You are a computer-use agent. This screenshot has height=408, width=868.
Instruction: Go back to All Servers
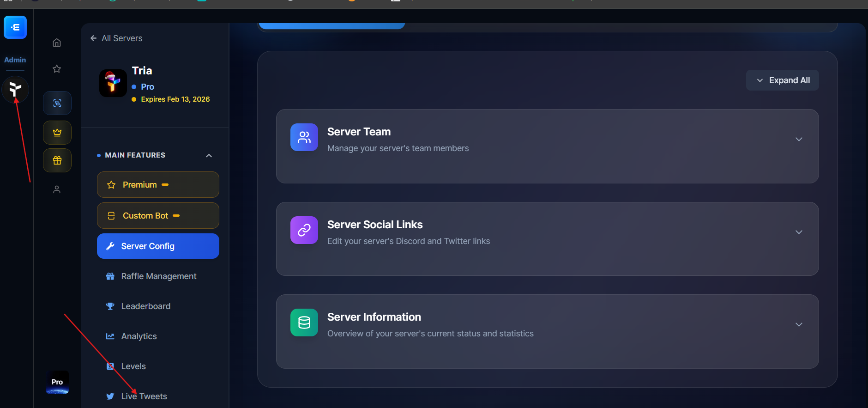(x=116, y=38)
